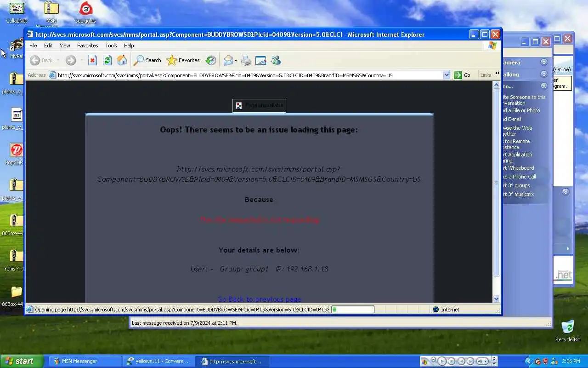Expand the Camera section in the conversation window
Image resolution: width=588 pixels, height=368 pixels.
coord(544,62)
